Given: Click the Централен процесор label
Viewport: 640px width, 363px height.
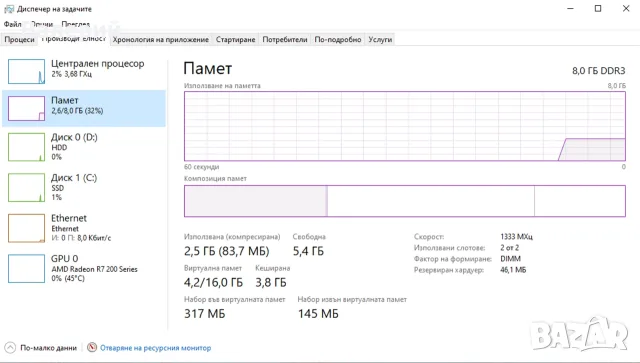Looking at the screenshot, I should [98, 64].
